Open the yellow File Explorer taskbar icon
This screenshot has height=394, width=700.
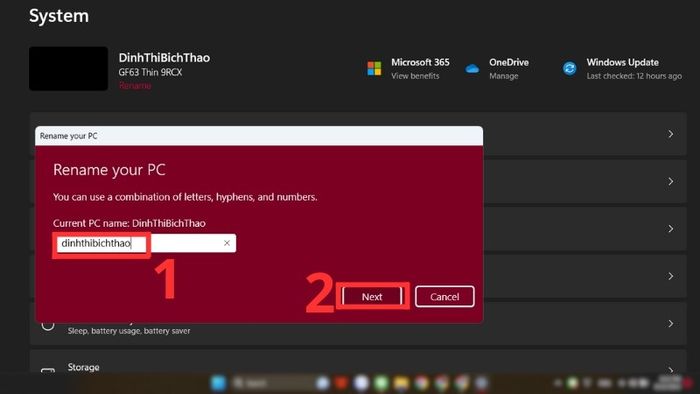401,383
